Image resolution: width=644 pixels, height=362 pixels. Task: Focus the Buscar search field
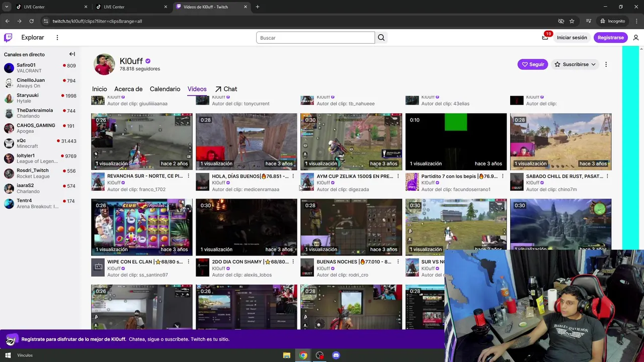click(x=315, y=38)
